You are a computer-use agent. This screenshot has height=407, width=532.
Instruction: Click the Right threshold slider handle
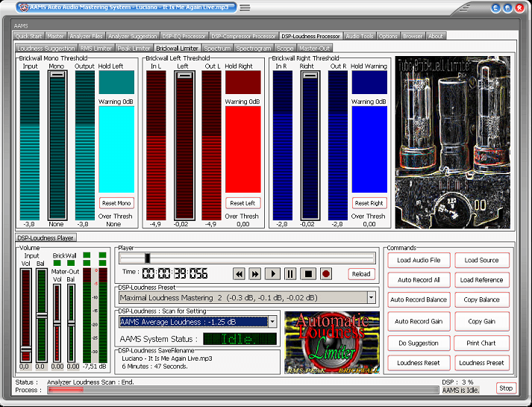point(310,75)
